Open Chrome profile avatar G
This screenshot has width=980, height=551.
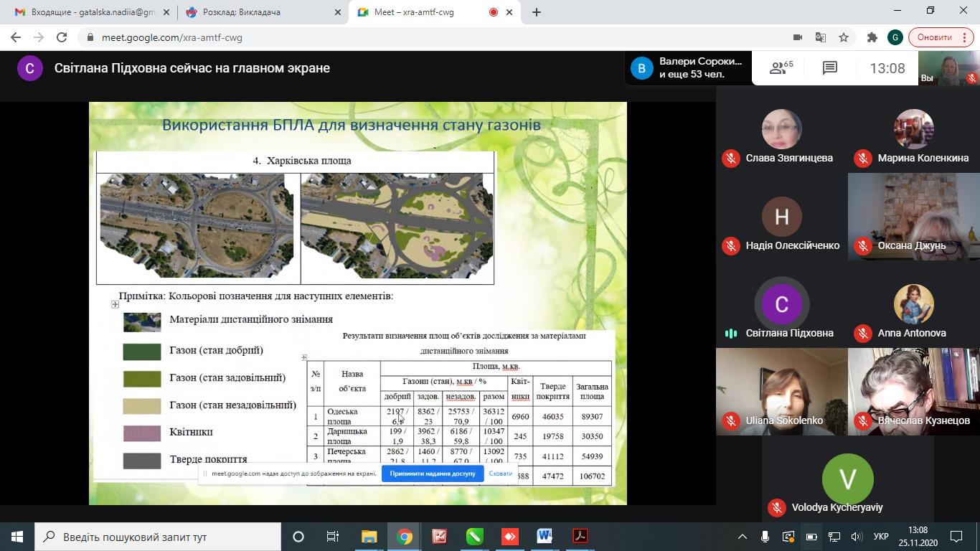point(895,37)
